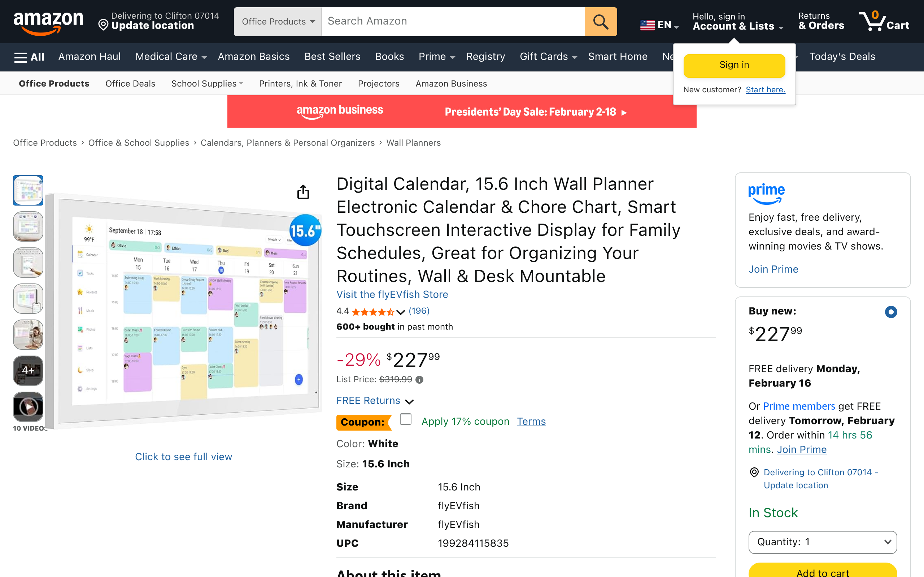
Task: Check the Apply 17% coupon checkbox
Action: coord(405,419)
